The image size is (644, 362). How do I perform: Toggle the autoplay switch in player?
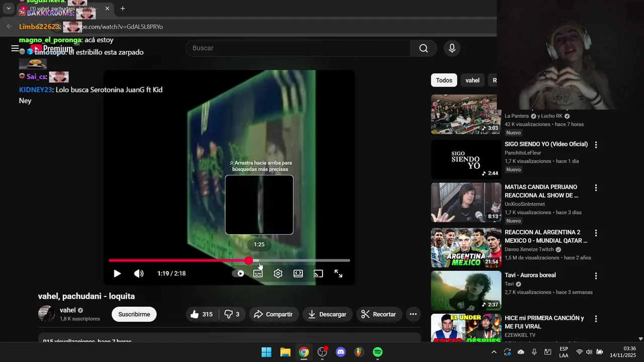click(x=238, y=274)
